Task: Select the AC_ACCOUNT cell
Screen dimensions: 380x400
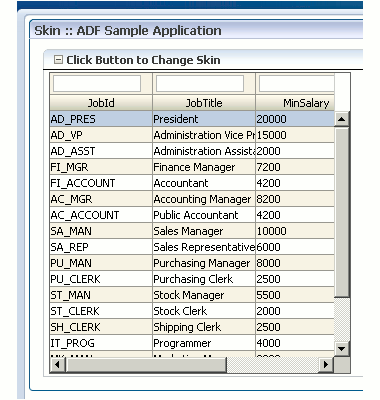Action: pyautogui.click(x=101, y=215)
